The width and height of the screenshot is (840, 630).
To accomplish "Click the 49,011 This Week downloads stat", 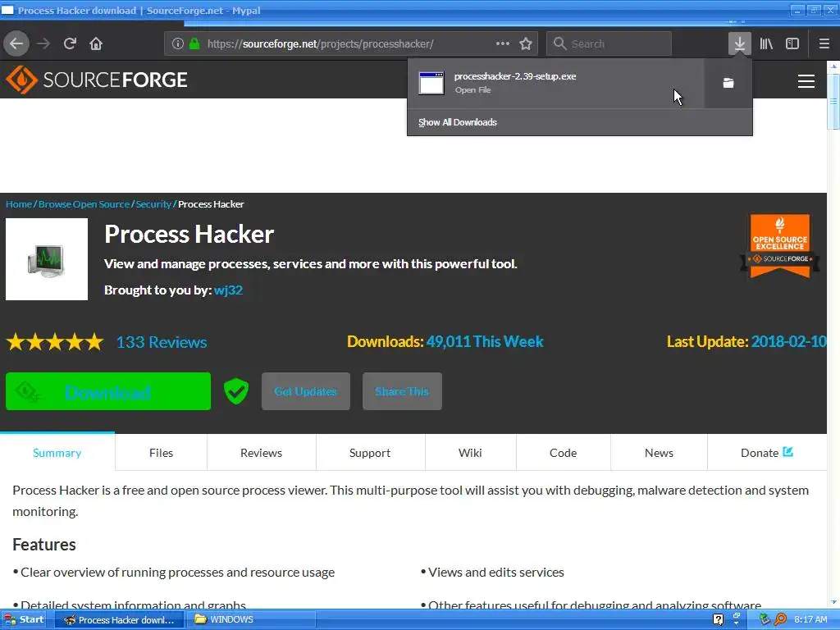I will tap(485, 341).
